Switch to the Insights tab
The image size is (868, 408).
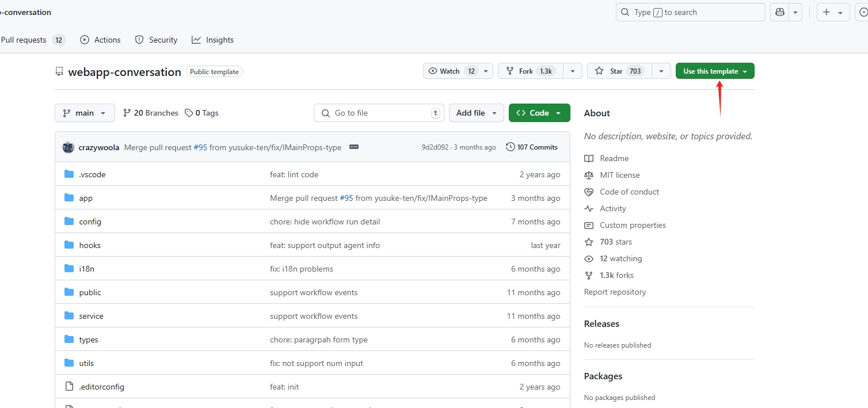pyautogui.click(x=213, y=40)
